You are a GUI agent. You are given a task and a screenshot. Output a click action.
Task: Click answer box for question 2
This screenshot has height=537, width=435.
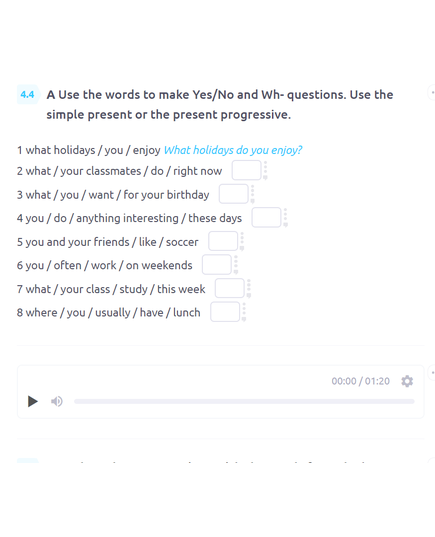(247, 170)
